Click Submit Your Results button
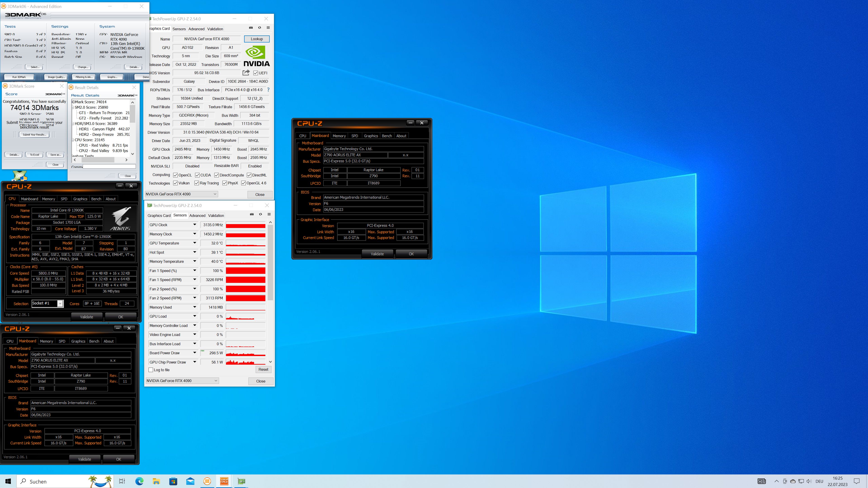This screenshot has height=488, width=868. click(34, 135)
